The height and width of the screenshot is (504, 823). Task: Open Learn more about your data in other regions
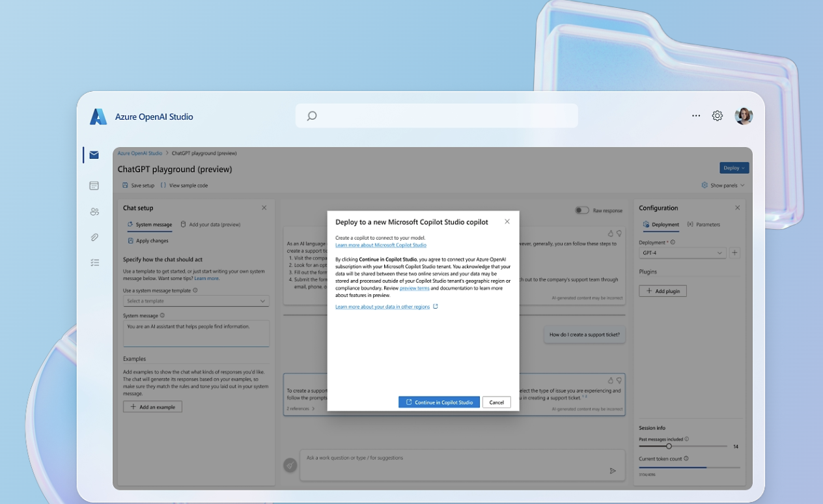pyautogui.click(x=387, y=307)
